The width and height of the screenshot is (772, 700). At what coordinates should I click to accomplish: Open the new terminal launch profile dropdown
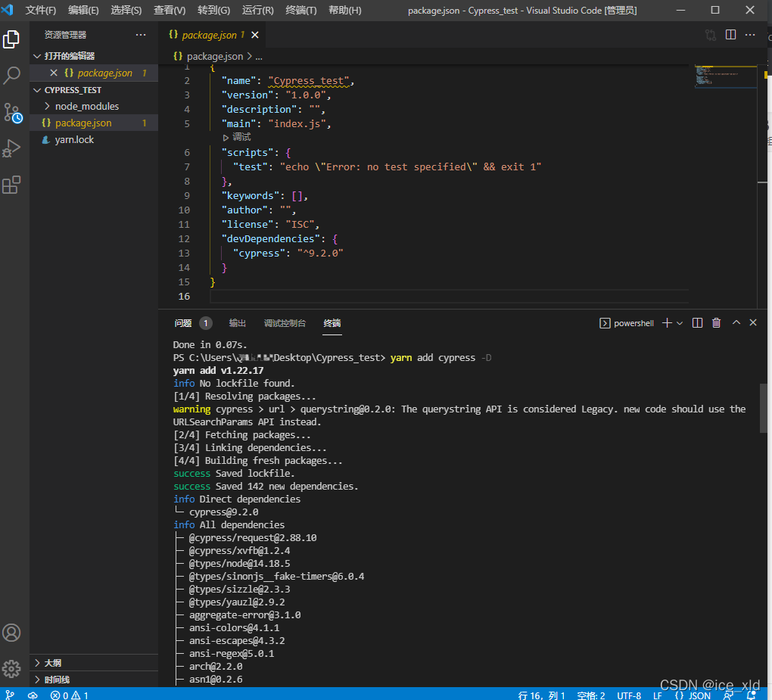click(x=680, y=323)
